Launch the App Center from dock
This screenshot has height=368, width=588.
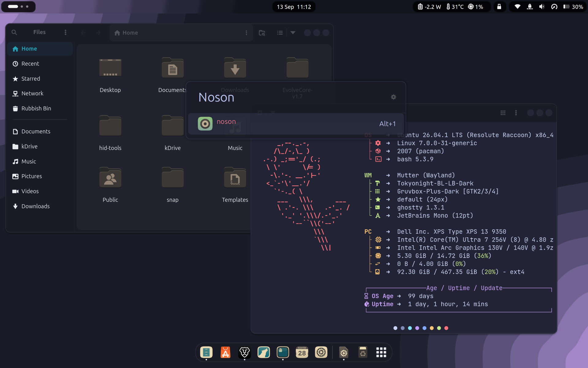coord(225,353)
